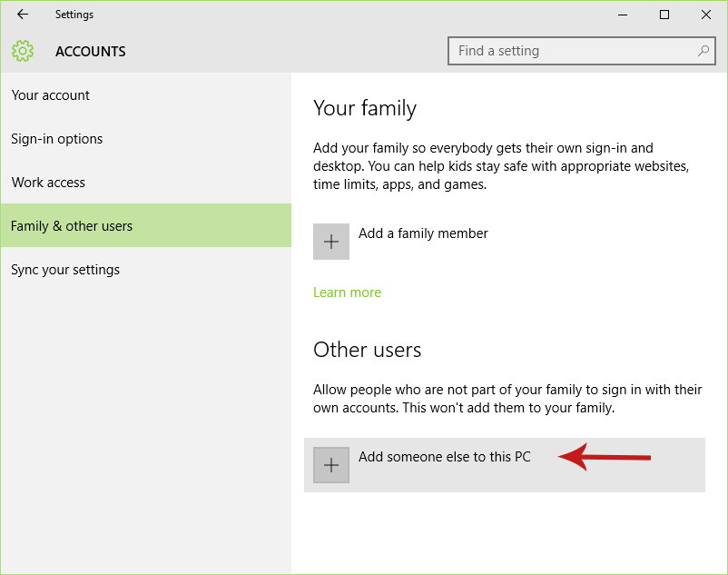Follow the Learn more link
The width and height of the screenshot is (728, 575).
(347, 292)
